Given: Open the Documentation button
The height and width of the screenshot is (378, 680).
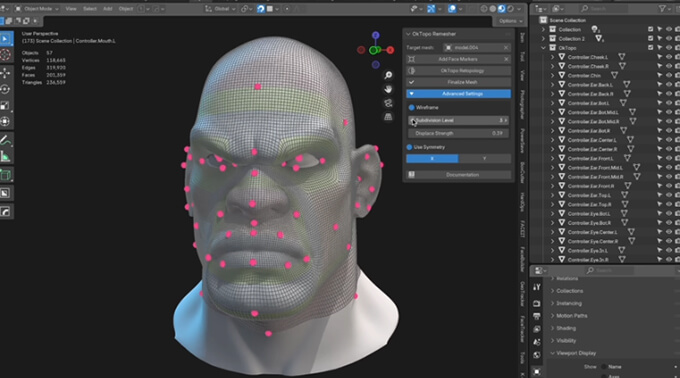Looking at the screenshot, I should (458, 175).
